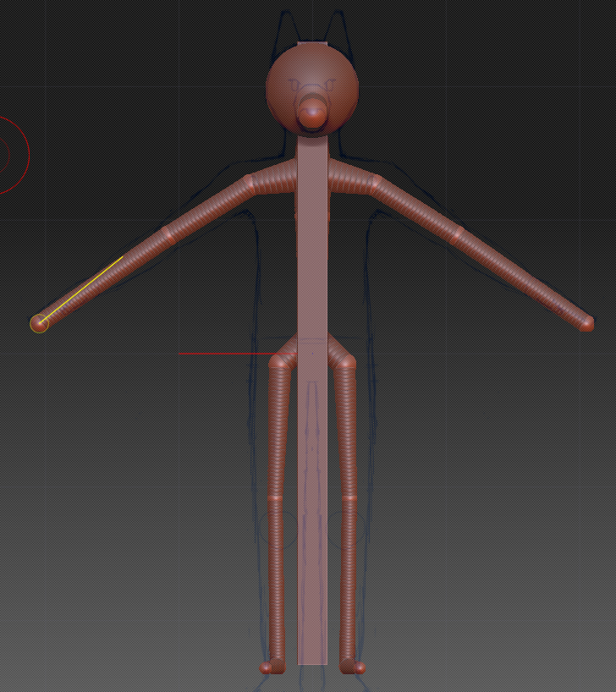Screen dimensions: 616x692
Task: Select the left knee joint sphere
Action: point(276,499)
